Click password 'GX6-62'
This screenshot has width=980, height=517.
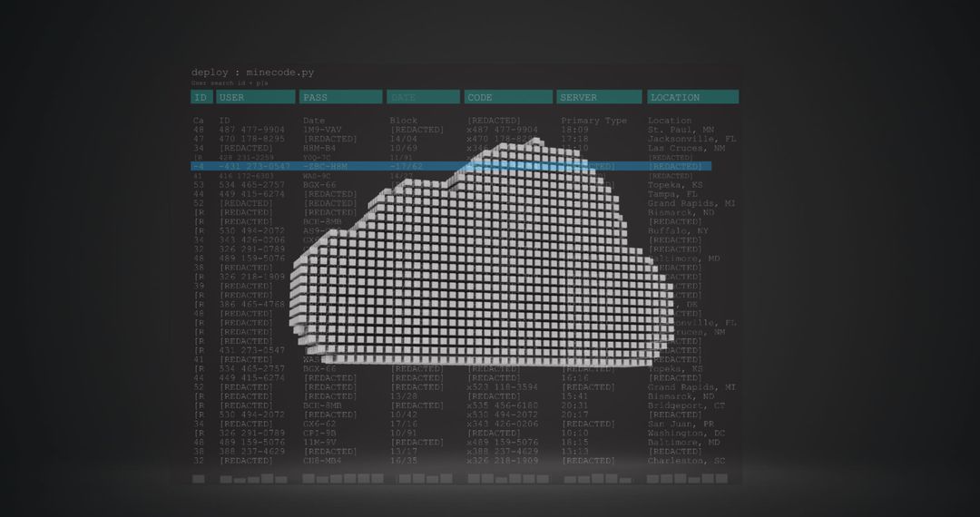click(319, 424)
